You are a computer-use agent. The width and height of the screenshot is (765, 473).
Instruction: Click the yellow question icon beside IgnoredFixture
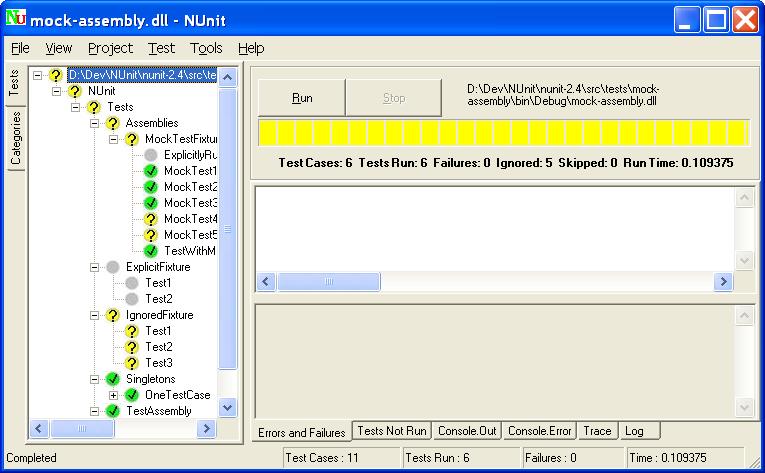(x=112, y=315)
